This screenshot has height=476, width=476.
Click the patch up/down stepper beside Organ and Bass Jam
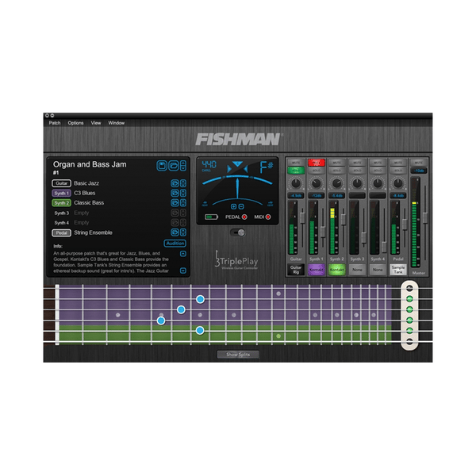[183, 166]
